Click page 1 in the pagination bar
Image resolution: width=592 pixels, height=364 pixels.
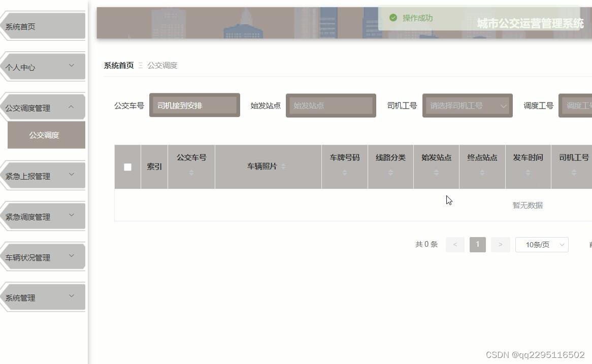[477, 244]
